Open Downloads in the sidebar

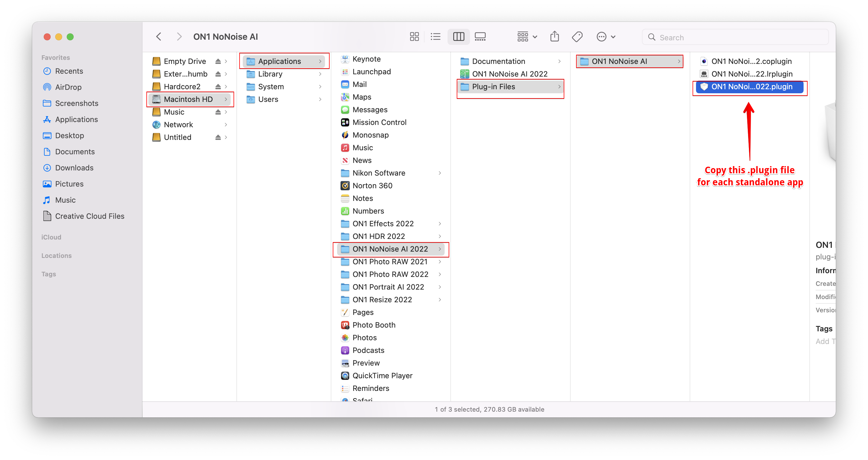pos(74,168)
